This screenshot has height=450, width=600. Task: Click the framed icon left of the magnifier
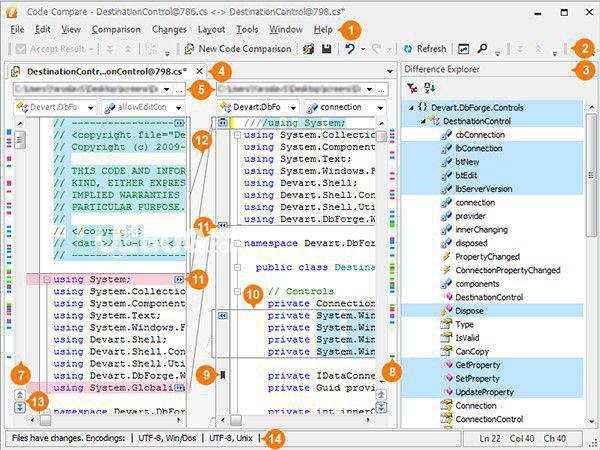[x=463, y=49]
